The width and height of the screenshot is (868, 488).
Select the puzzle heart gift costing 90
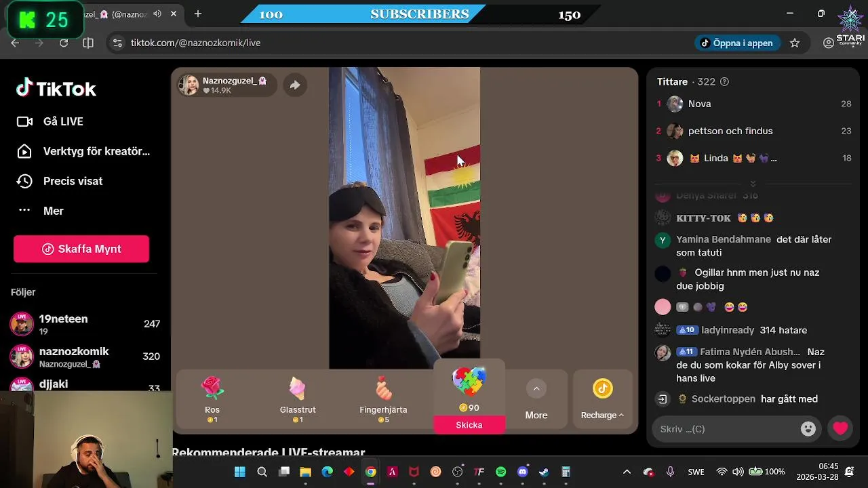[469, 390]
